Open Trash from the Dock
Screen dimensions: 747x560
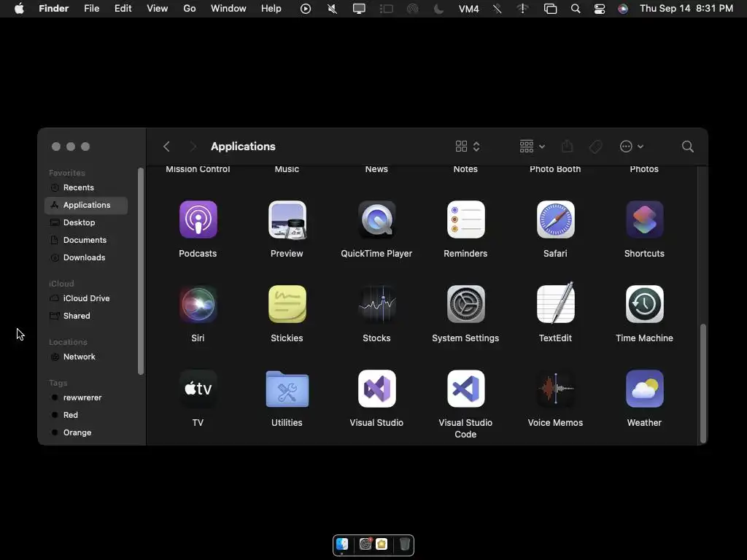click(x=404, y=544)
